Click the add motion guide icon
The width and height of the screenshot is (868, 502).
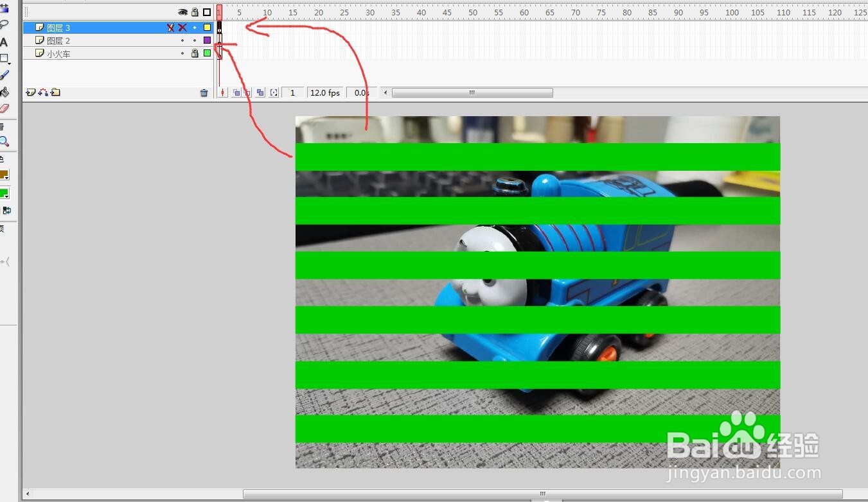point(43,92)
